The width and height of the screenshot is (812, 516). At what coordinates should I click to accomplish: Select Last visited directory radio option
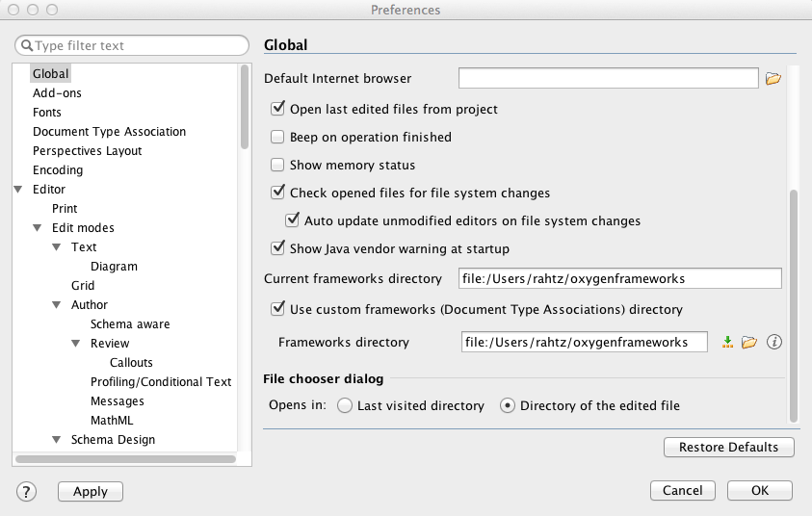pos(346,405)
